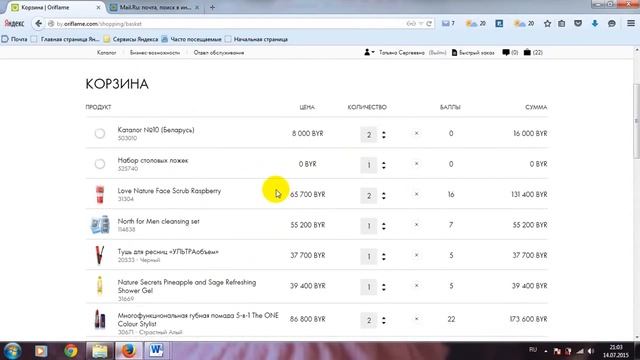
Task: Open the downloads arrow icon
Action: click(x=595, y=24)
